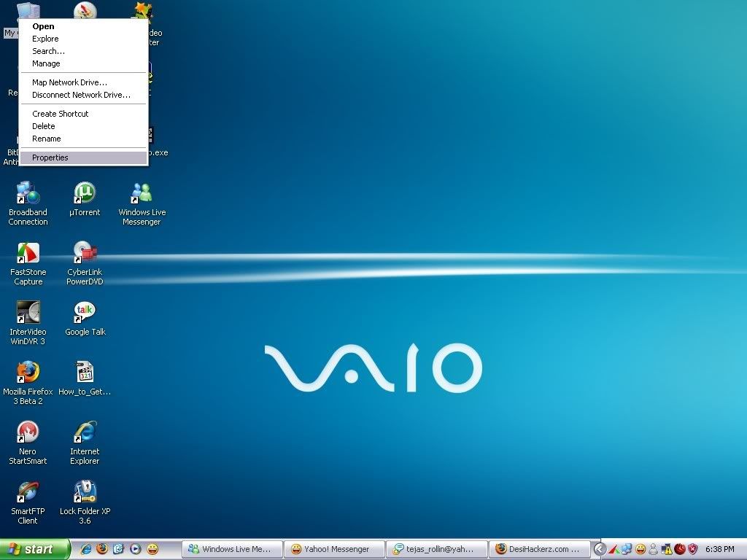Click the Show Desktop Quick Launch icon
This screenshot has height=560, width=747.
(118, 549)
